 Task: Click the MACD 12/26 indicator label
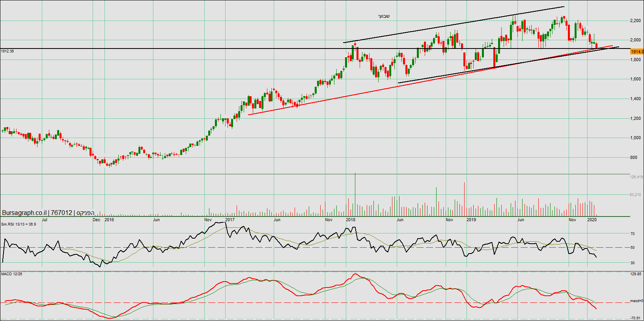tap(11, 274)
